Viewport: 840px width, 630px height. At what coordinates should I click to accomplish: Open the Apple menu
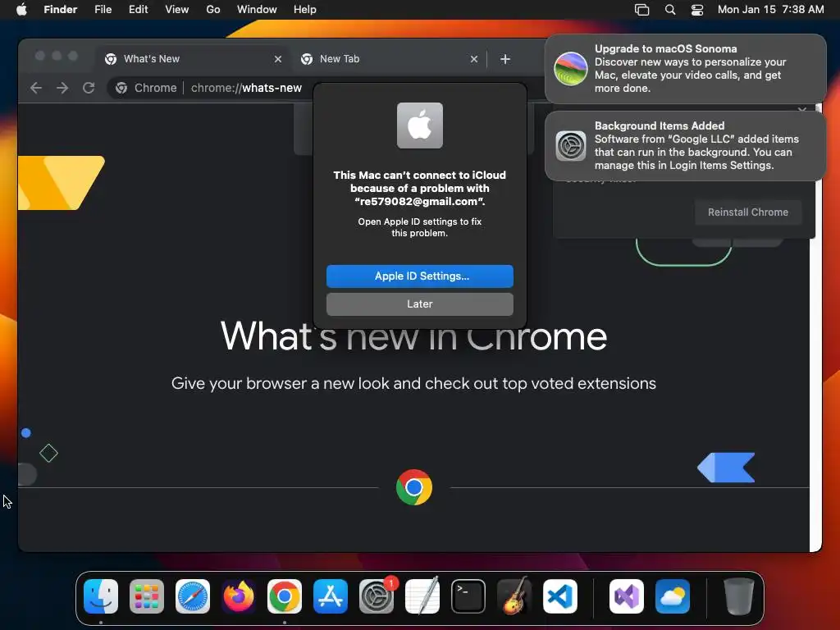click(x=21, y=9)
